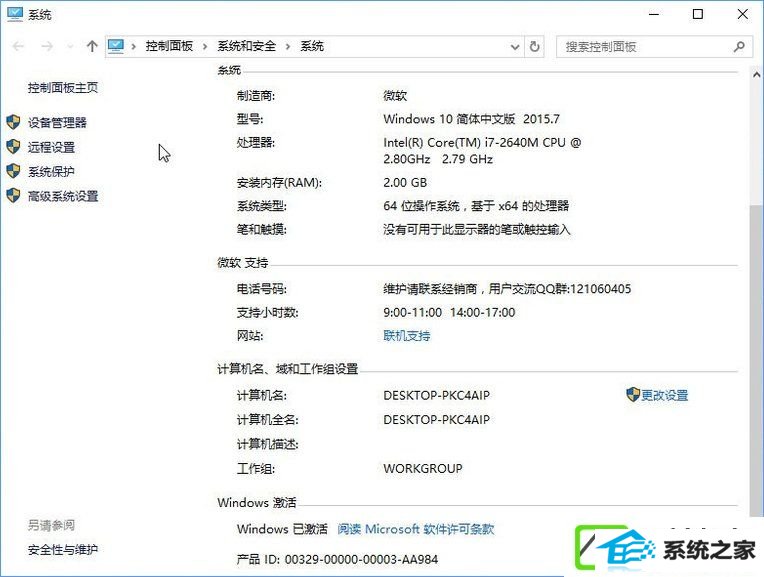Click the forward navigation arrow
This screenshot has width=764, height=577.
point(47,46)
